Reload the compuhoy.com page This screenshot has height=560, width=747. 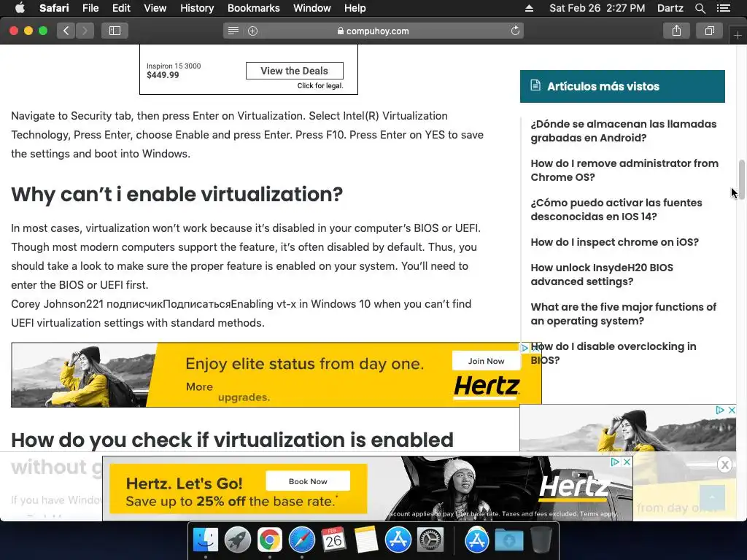[x=515, y=31]
